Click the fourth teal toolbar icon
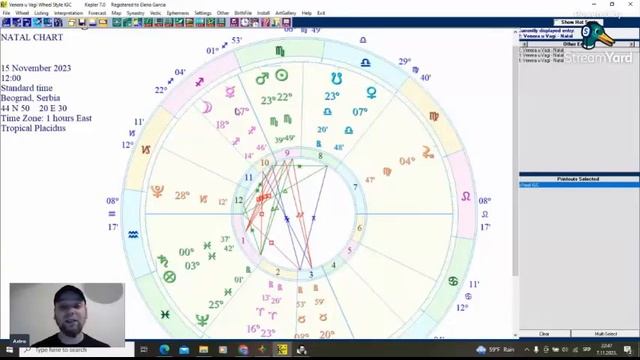 (148, 22)
